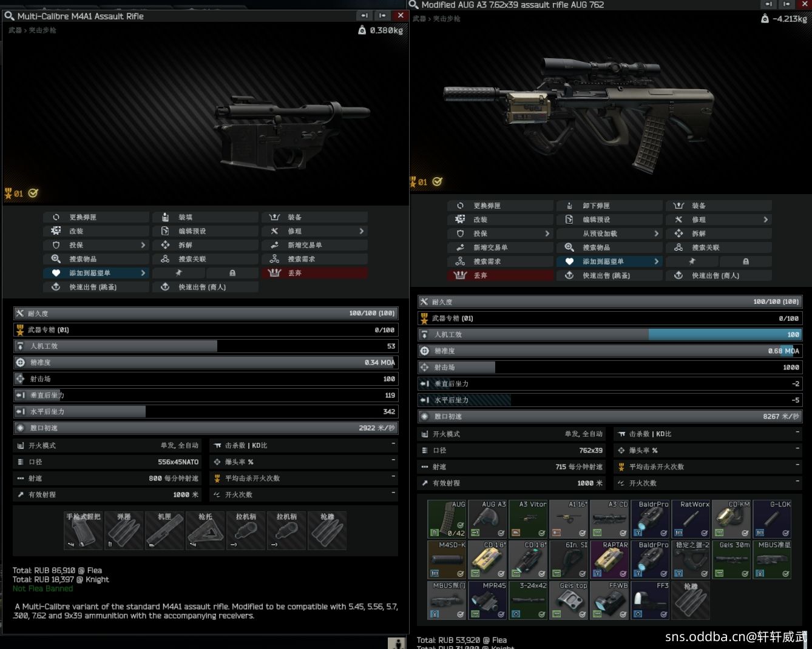Select the FF3 reflex sight
Image resolution: width=812 pixels, height=649 pixels.
pos(650,600)
